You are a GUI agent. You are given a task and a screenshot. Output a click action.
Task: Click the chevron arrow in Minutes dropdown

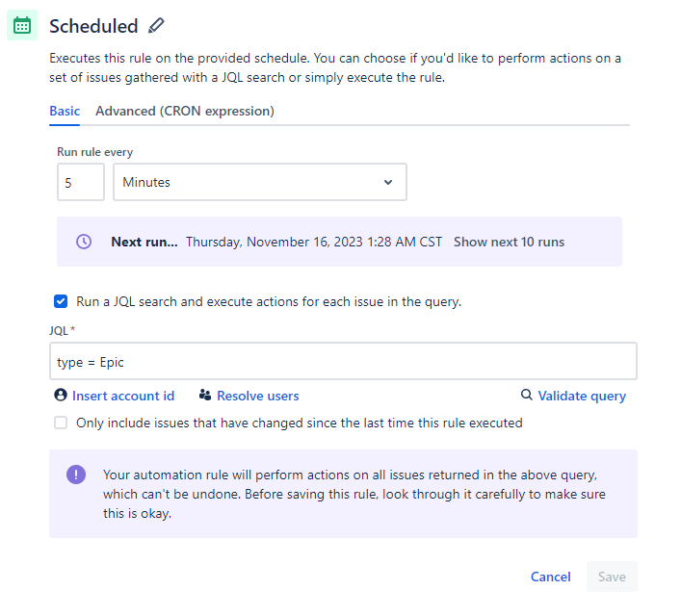pos(388,182)
